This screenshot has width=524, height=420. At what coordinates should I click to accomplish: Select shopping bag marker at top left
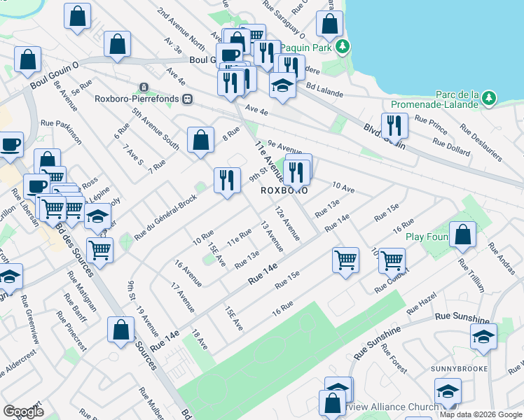(77, 17)
